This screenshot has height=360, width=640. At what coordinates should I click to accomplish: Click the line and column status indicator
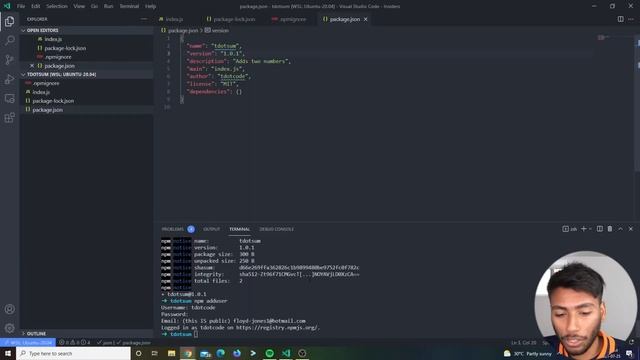[524, 342]
